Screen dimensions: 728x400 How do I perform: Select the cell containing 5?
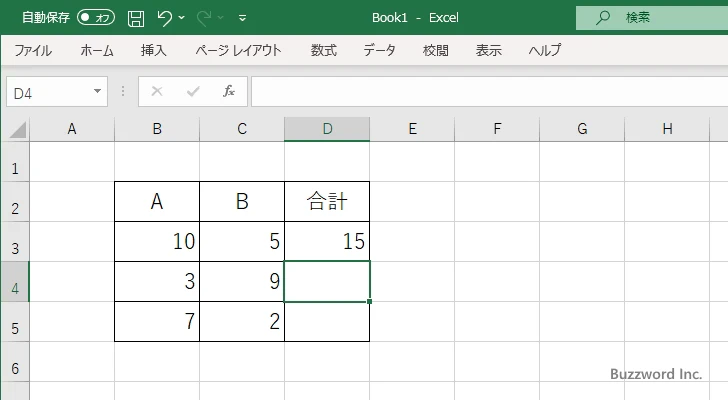(242, 241)
